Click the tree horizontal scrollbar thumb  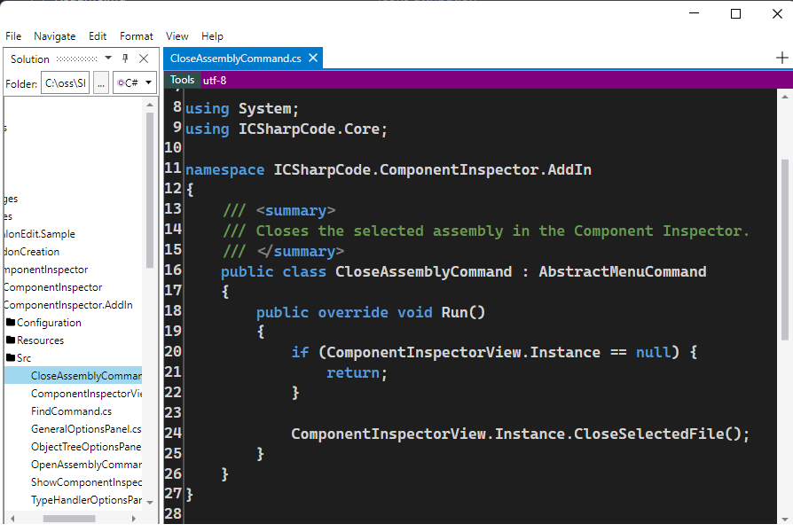click(x=69, y=519)
